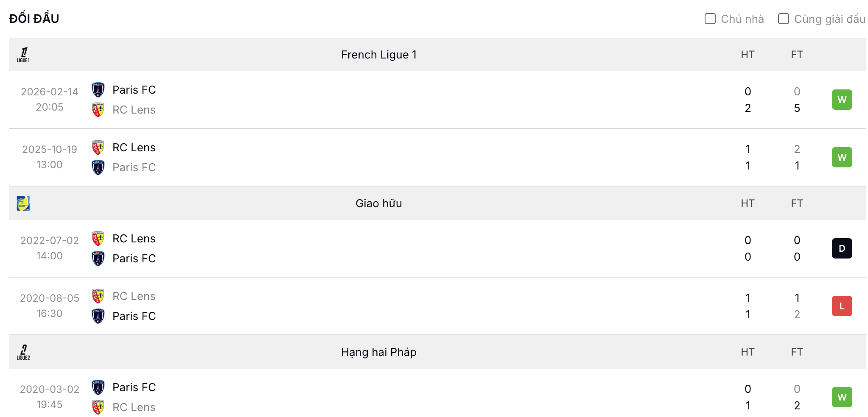This screenshot has width=868, height=417.
Task: Click RC Lens crest in 2025-10-19 match
Action: (x=98, y=147)
